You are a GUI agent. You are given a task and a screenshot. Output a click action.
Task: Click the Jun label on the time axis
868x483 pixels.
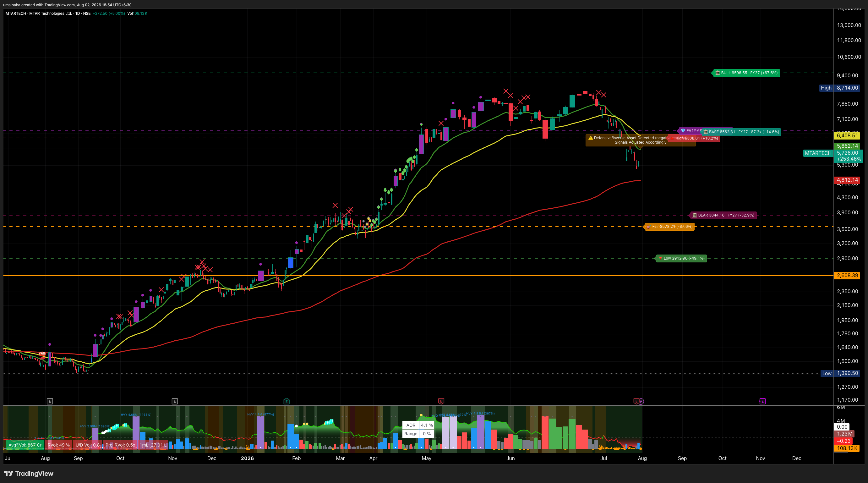click(510, 458)
